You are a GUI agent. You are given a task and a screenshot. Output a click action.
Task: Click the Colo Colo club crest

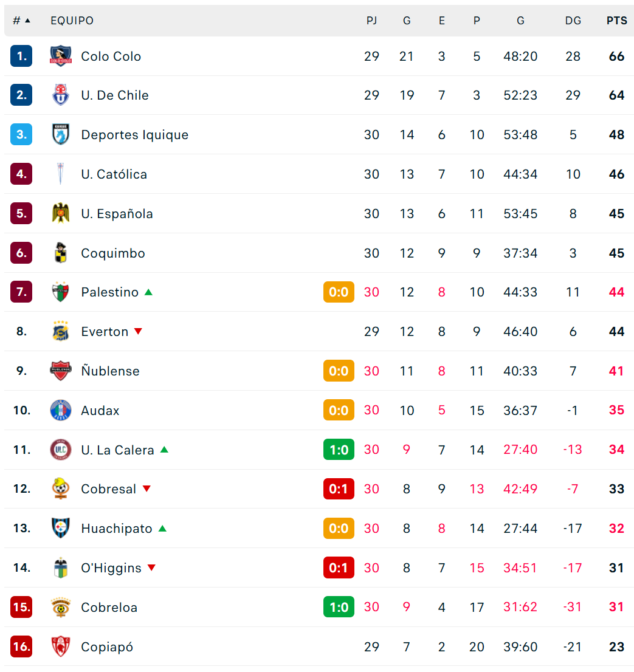tap(60, 56)
